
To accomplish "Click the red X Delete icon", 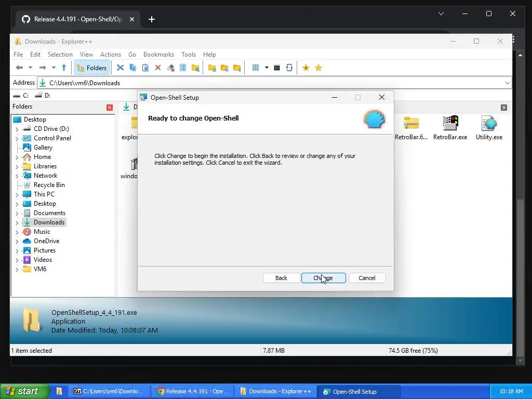I will click(x=158, y=68).
